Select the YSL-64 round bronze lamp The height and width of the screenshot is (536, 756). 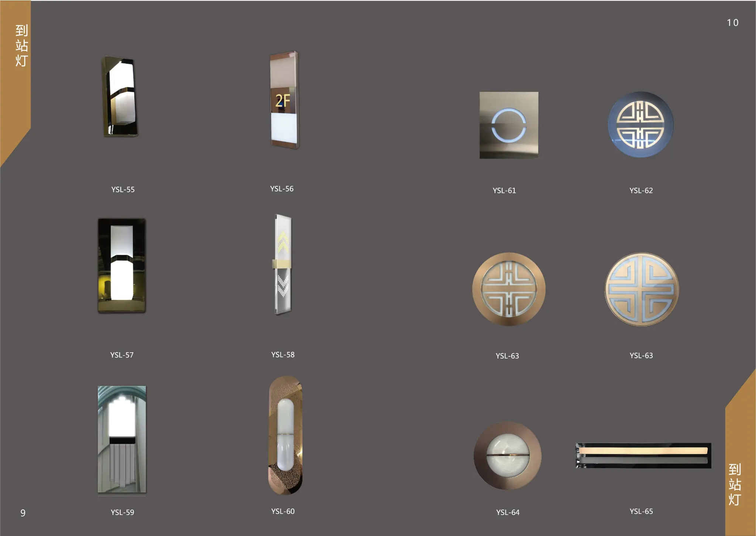coord(508,456)
